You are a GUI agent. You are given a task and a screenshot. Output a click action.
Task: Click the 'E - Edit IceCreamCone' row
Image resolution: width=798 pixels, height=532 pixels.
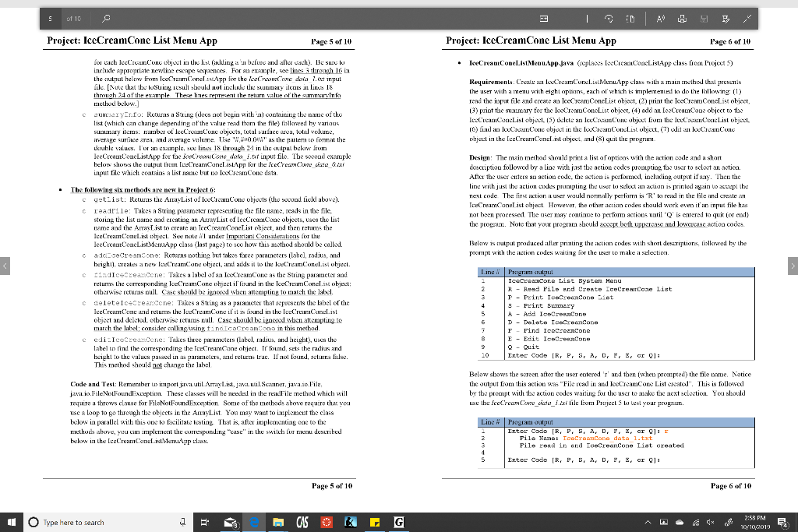point(549,339)
